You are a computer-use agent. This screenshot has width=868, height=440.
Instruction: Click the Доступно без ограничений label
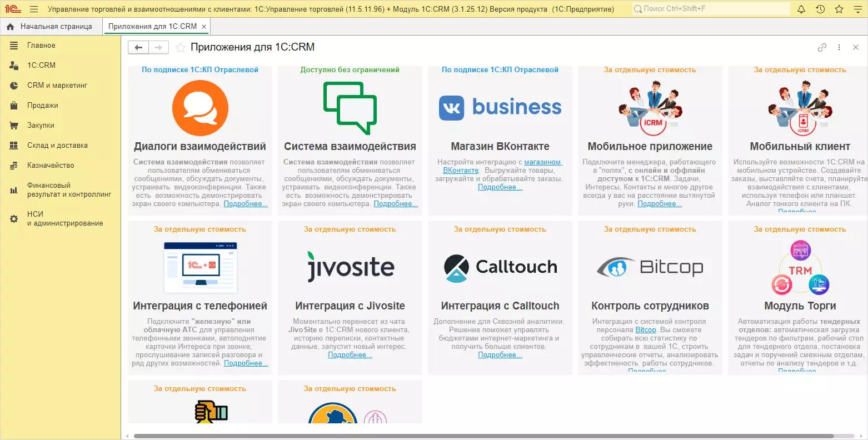coord(350,70)
